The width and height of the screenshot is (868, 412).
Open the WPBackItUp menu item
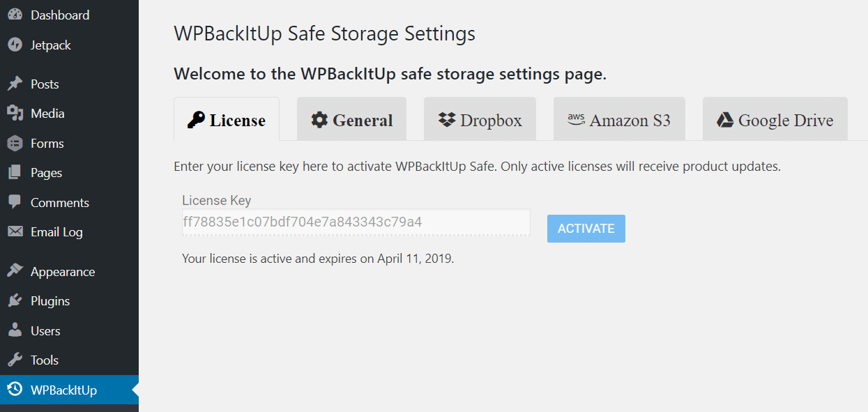69,390
